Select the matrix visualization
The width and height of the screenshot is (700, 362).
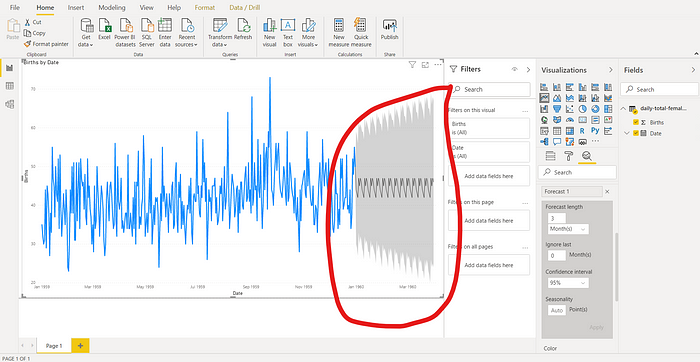tap(570, 131)
